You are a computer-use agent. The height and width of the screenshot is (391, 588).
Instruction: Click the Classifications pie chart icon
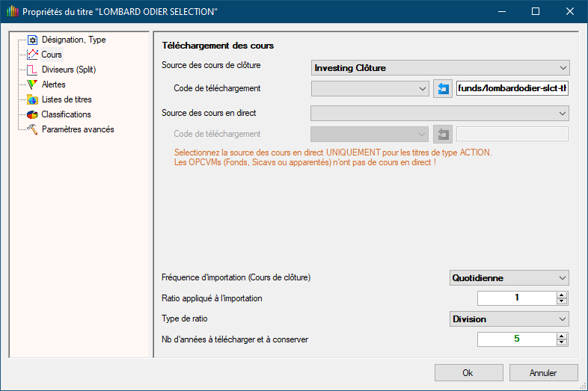[32, 114]
